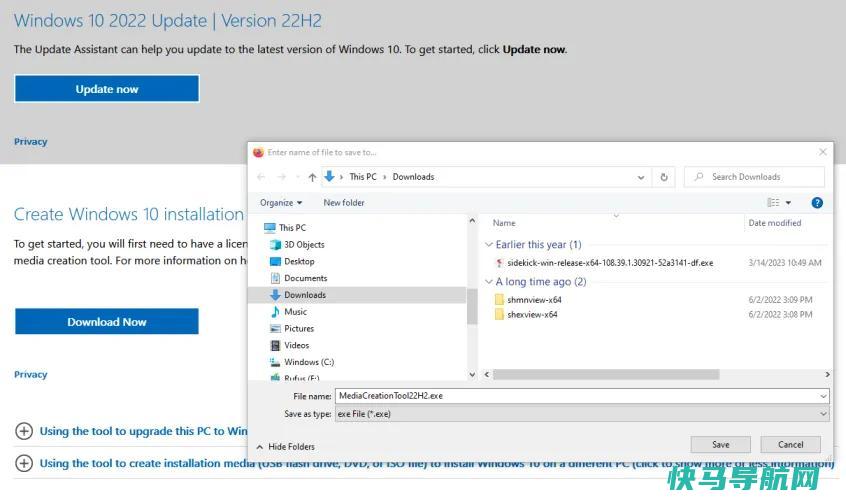
Task: Click the Firefox icon in the dialog title bar
Action: click(258, 152)
